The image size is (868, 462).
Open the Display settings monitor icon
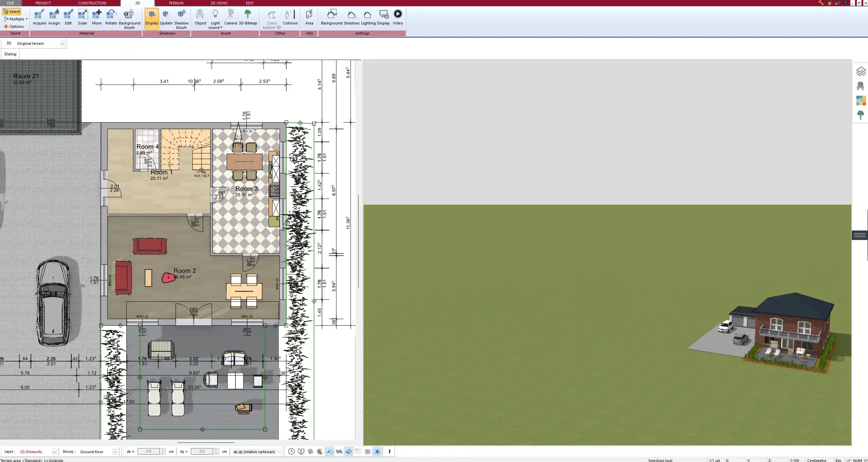pos(383,18)
